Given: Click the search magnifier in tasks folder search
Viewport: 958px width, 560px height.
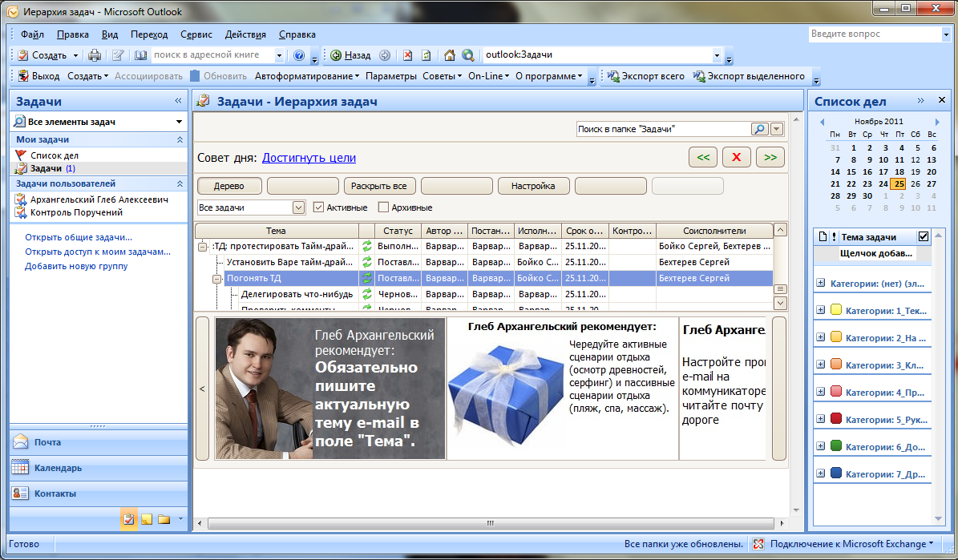Looking at the screenshot, I should coord(758,129).
